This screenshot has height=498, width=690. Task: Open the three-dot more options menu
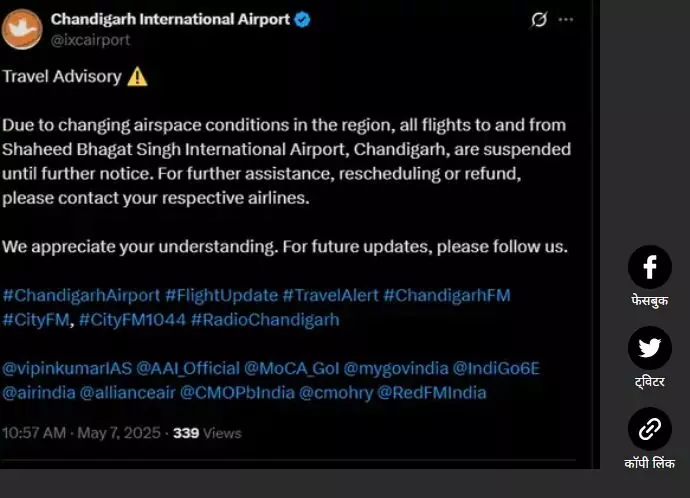[565, 19]
